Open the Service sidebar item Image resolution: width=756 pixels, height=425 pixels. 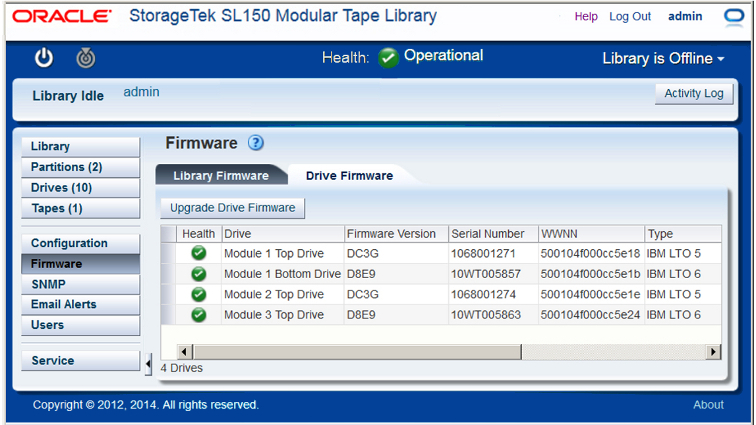pyautogui.click(x=81, y=360)
